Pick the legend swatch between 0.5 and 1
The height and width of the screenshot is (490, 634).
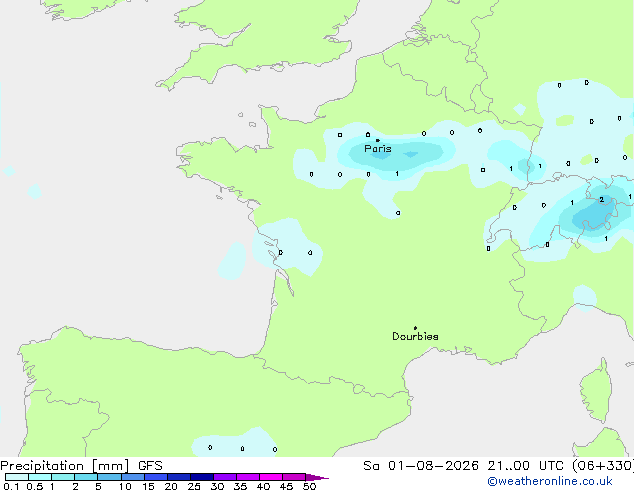click(40, 477)
